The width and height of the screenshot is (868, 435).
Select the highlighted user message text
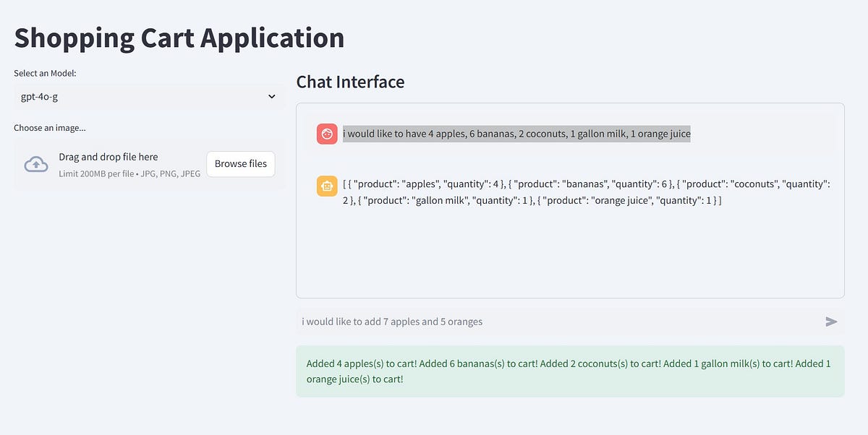tap(516, 134)
